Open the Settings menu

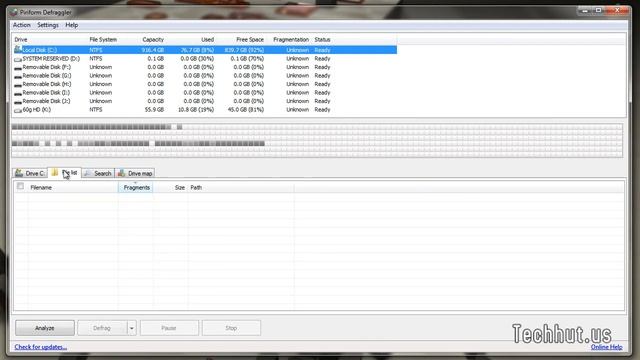coord(48,25)
